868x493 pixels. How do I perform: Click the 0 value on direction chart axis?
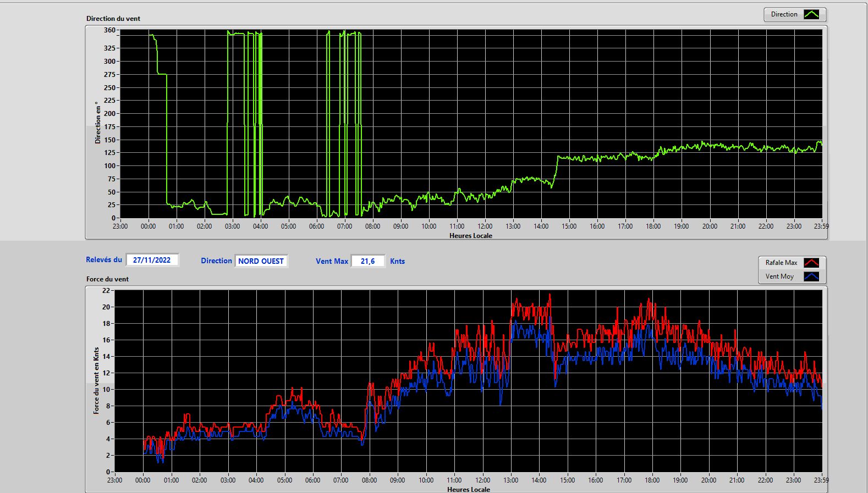tap(114, 218)
